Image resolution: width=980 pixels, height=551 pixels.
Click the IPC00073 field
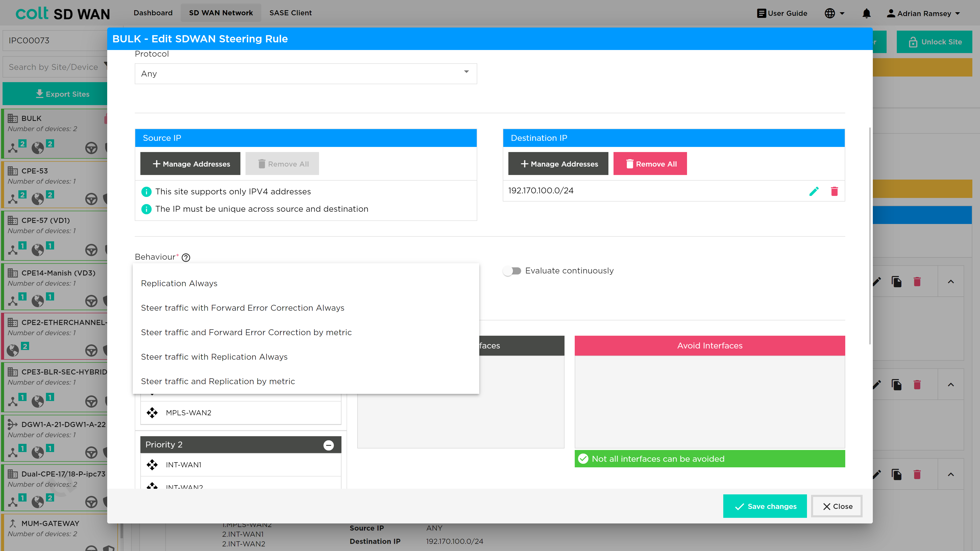tap(55, 41)
